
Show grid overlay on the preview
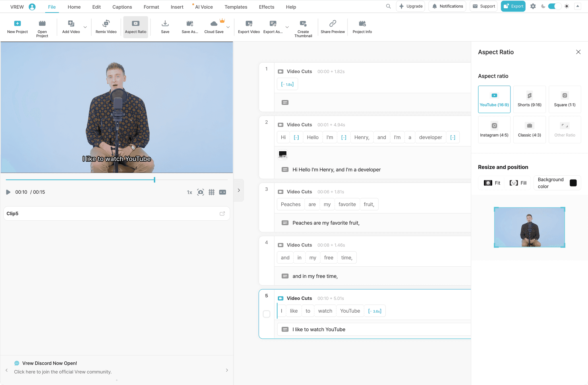coord(212,192)
